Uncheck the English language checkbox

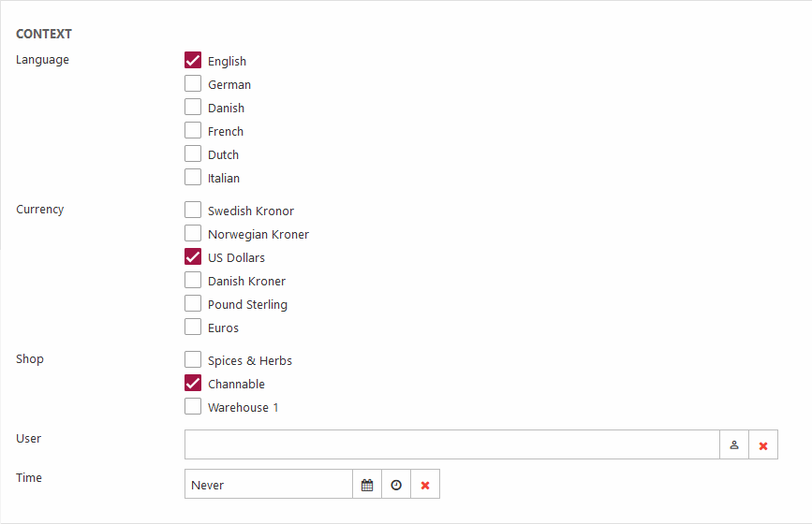click(x=193, y=61)
